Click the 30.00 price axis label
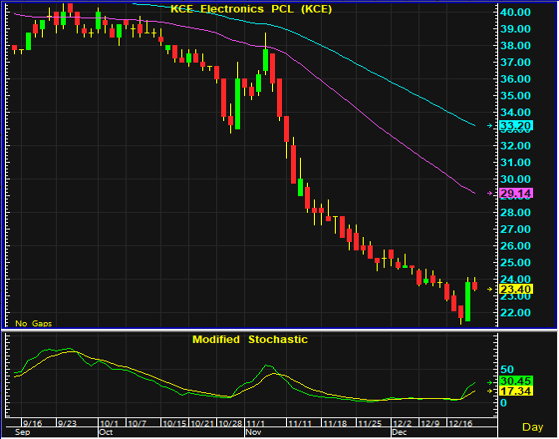Image resolution: width=559 pixels, height=439 pixels. (x=516, y=179)
